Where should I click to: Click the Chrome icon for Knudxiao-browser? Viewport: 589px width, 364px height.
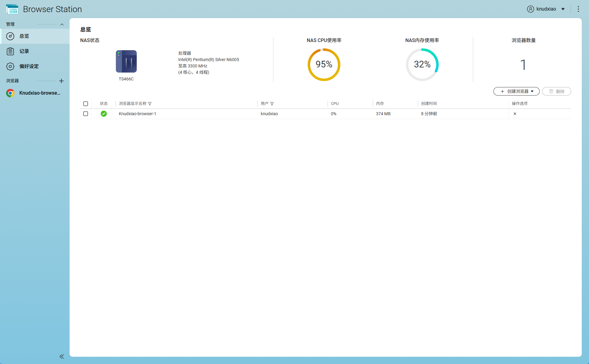[10, 93]
